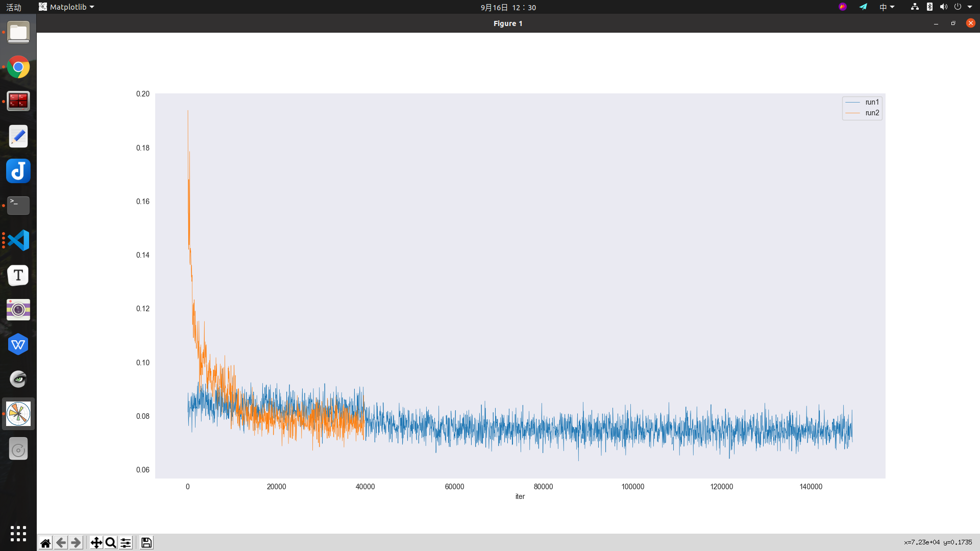The image size is (980, 551).
Task: Toggle the Zoom-to-rectangle tool
Action: [x=110, y=542]
